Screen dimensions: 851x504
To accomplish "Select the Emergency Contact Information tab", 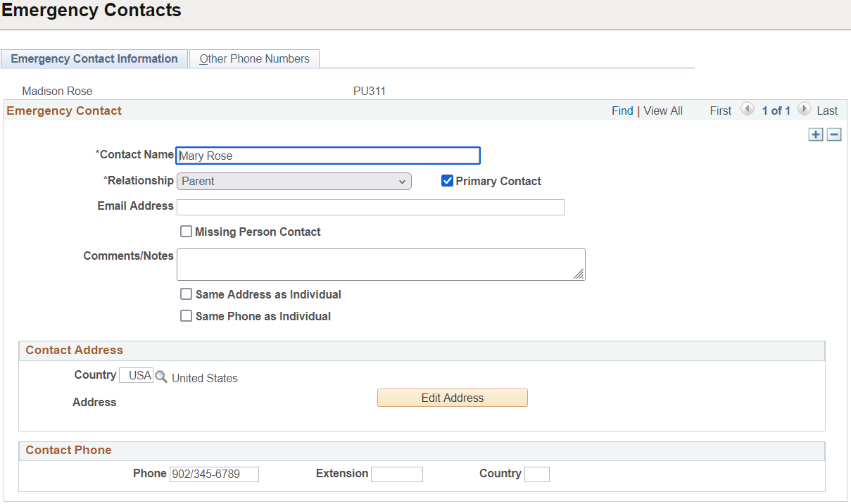I will [x=94, y=59].
